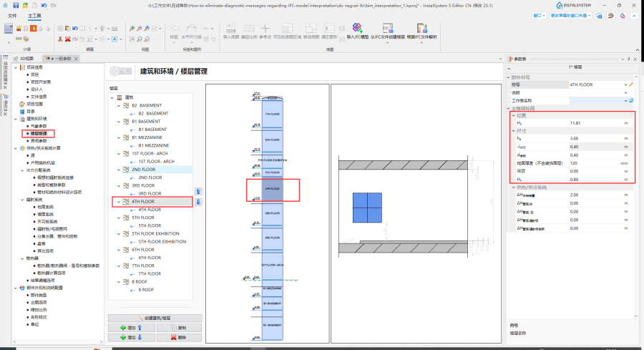The image size is (644, 350).
Task: Move selected floor down with blue arrow
Action: tap(198, 202)
